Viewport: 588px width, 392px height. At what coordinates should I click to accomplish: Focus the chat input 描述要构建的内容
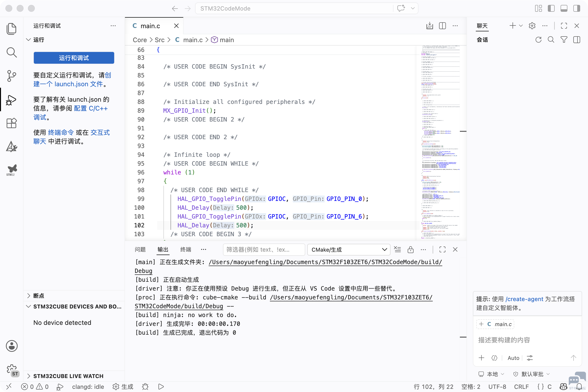pyautogui.click(x=527, y=340)
